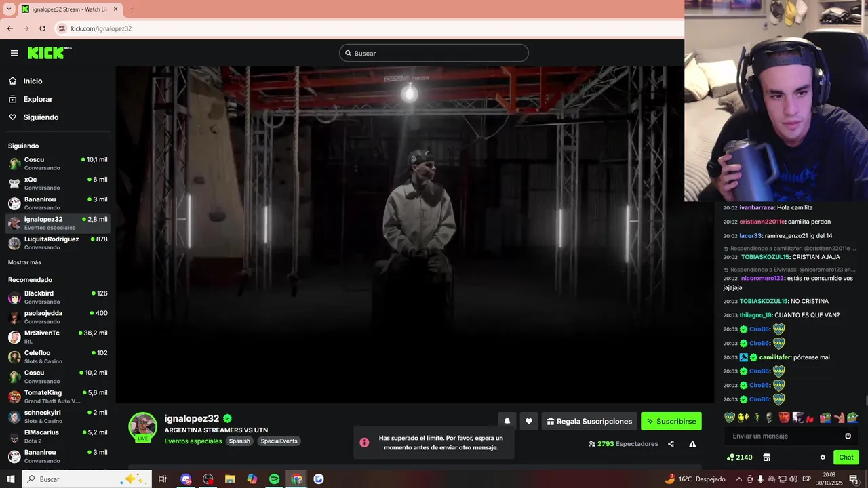Expand the list with Mostrar más
868x488 pixels.
(24, 262)
